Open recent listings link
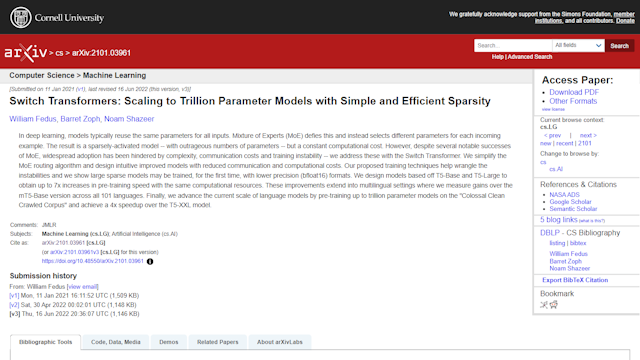Screen dimensions: 640x360 564,143
